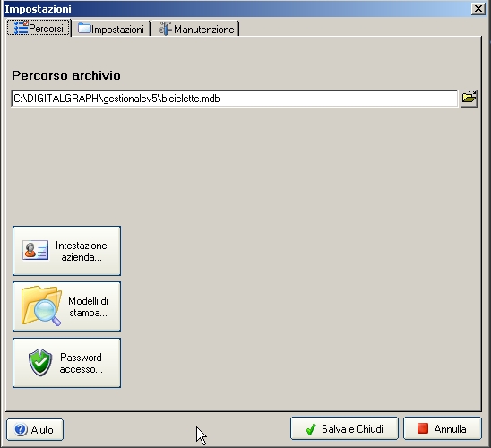Cancel the dialog with Annulla
This screenshot has height=448, width=491.
[442, 428]
